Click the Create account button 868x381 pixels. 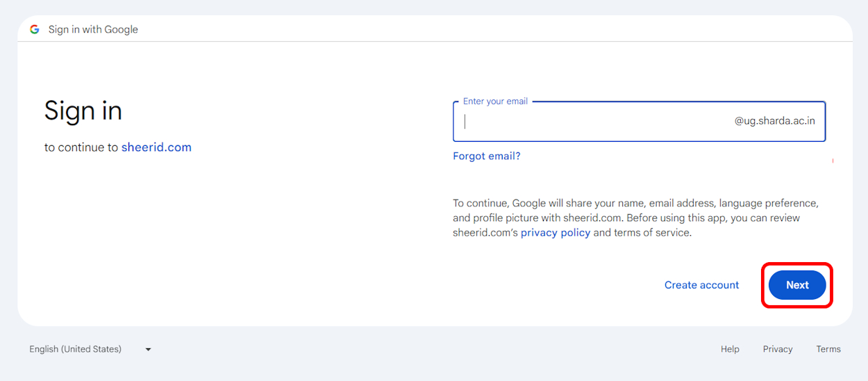coord(701,285)
